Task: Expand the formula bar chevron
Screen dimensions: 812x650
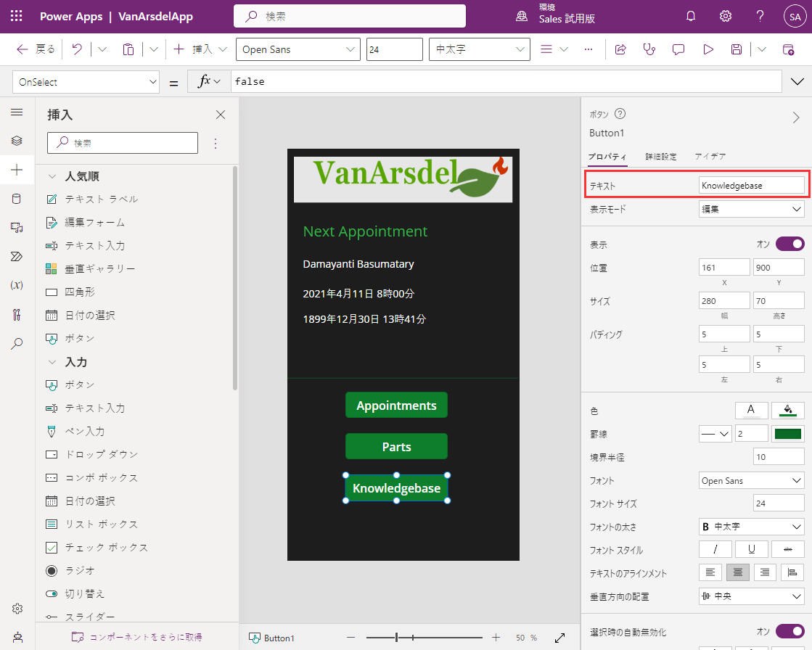Action: click(797, 82)
